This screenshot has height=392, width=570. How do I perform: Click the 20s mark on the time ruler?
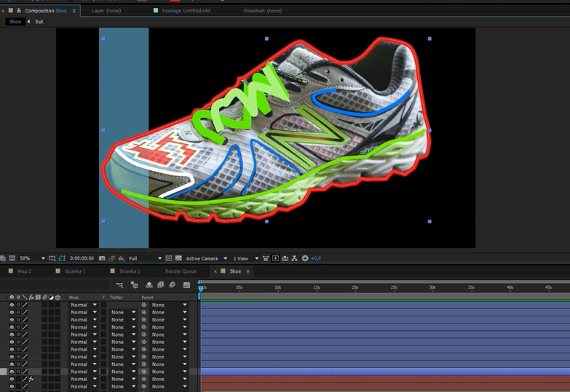pyautogui.click(x=355, y=287)
